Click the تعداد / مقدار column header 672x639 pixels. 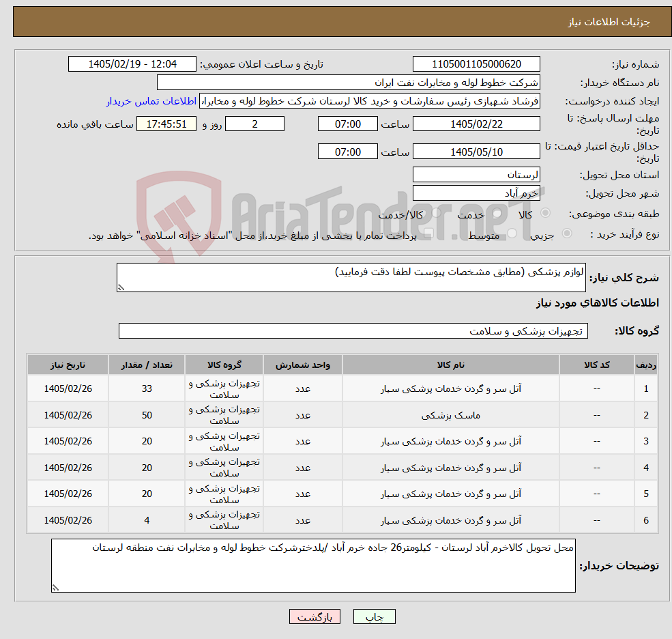[x=147, y=365]
